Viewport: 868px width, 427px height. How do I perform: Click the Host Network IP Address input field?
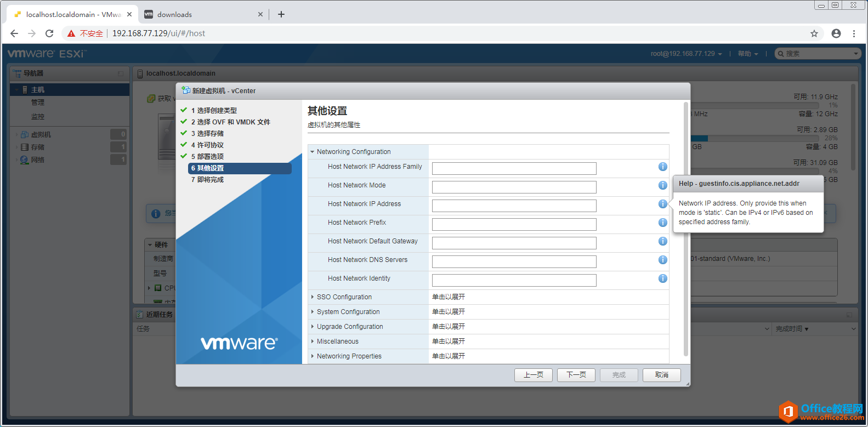coord(514,206)
